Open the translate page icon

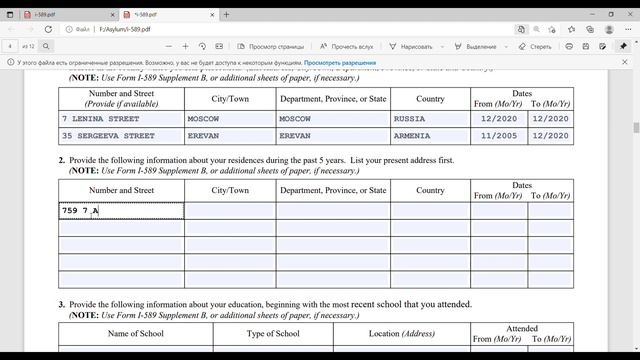[521, 29]
